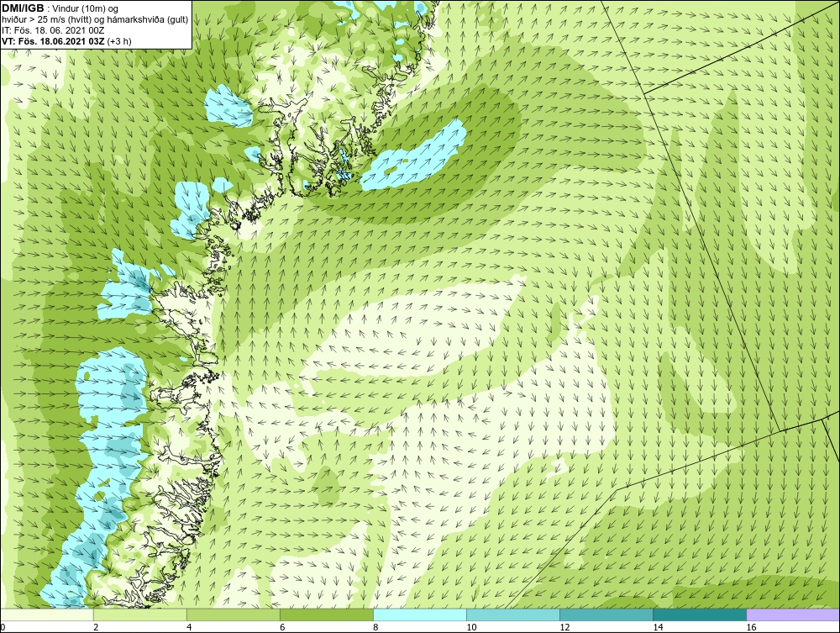
Task: Click the 'VT: Fös. 18.06.2021 03Z' line
Action: click(54, 40)
